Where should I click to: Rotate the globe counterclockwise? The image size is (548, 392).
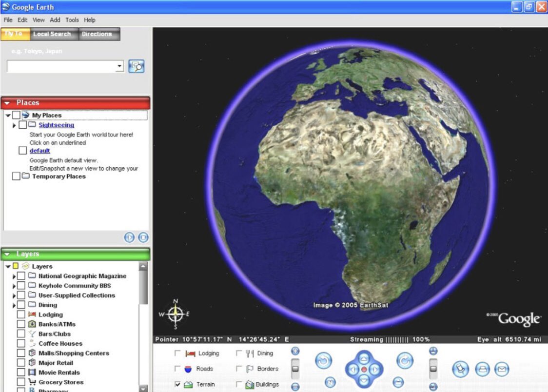(x=323, y=361)
